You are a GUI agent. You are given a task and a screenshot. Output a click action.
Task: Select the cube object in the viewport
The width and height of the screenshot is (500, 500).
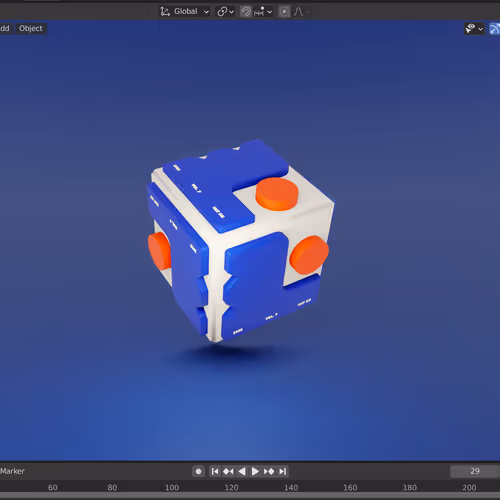pyautogui.click(x=240, y=240)
